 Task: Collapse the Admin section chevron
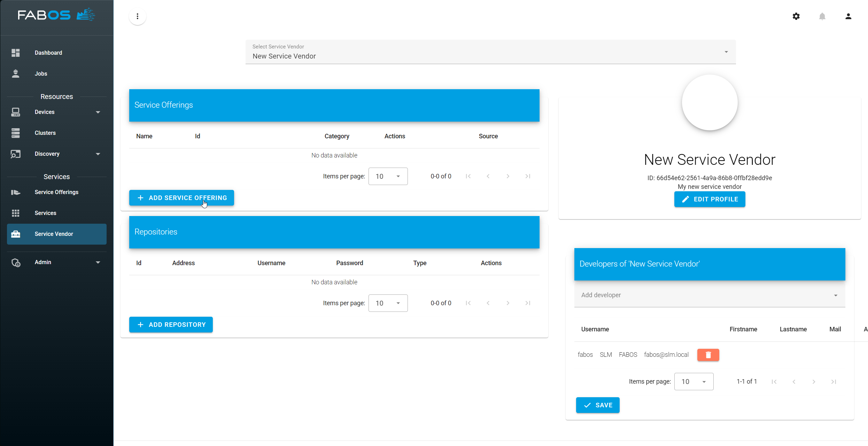point(98,262)
